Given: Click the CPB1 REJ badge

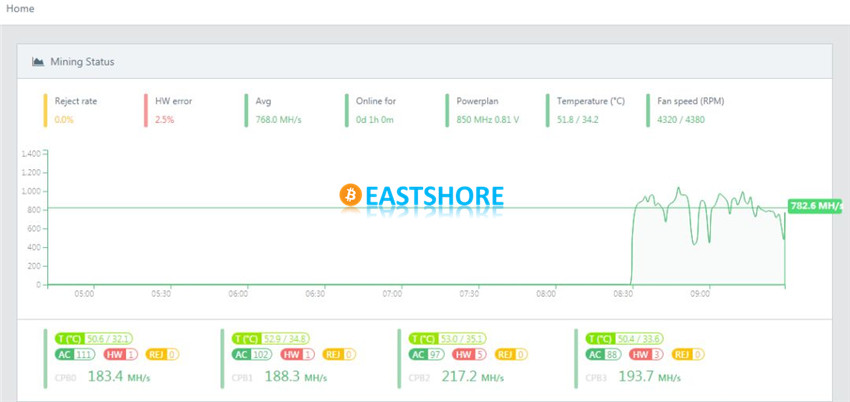Looking at the screenshot, I should click(339, 354).
